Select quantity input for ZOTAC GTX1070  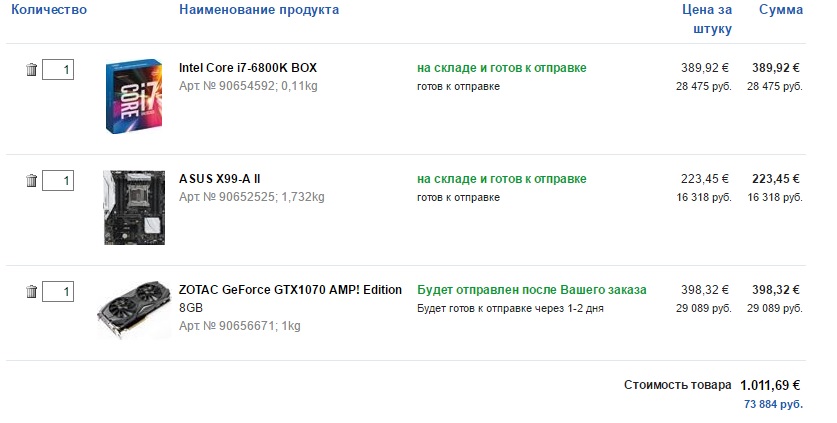click(x=58, y=292)
